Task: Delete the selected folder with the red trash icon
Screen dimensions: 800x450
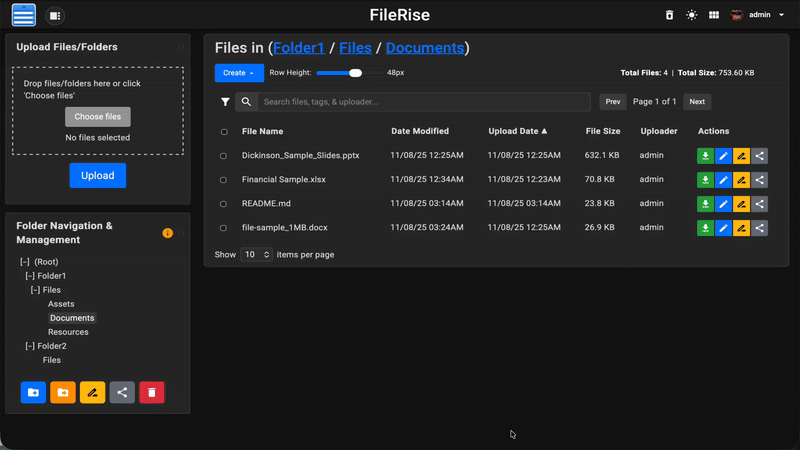Action: coord(152,393)
